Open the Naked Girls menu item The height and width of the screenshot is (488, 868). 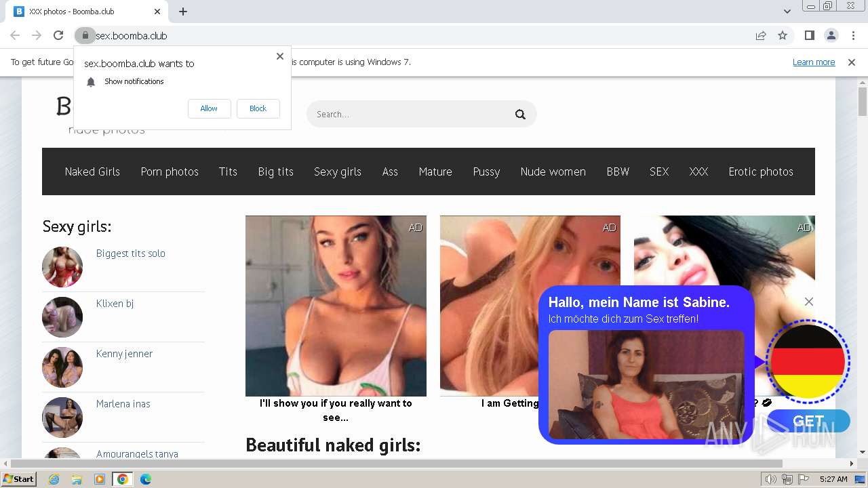coord(92,171)
